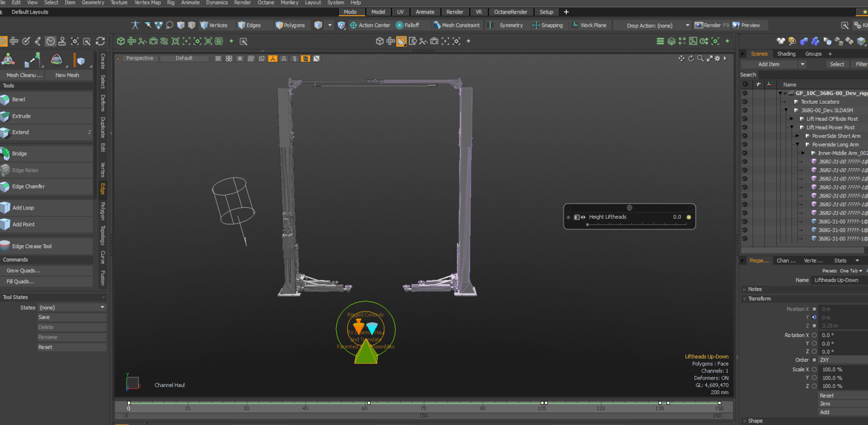Switch to the Model layout tab
The image size is (868, 425).
click(x=378, y=12)
